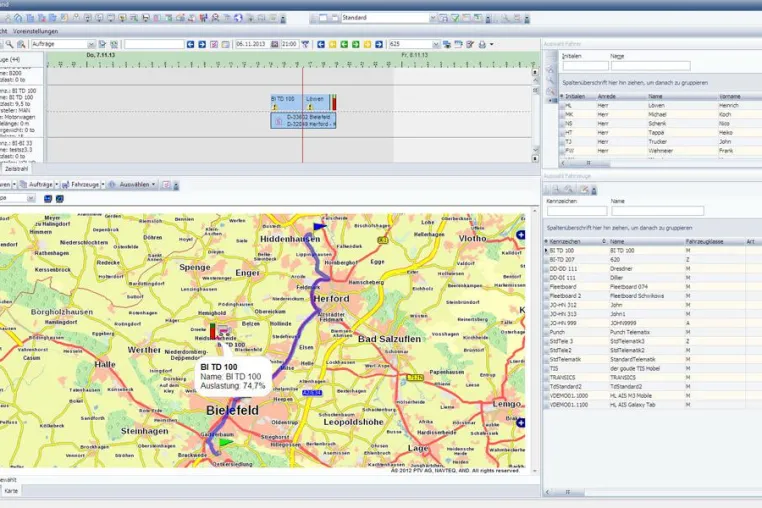
Task: Open the calendar picker next to 06.11.2013
Action: tap(275, 44)
